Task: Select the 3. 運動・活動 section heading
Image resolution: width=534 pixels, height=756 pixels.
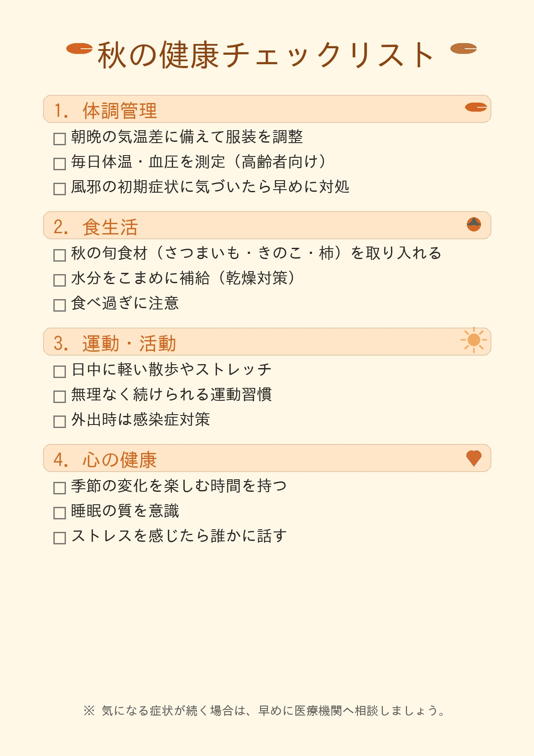Action: pos(115,344)
